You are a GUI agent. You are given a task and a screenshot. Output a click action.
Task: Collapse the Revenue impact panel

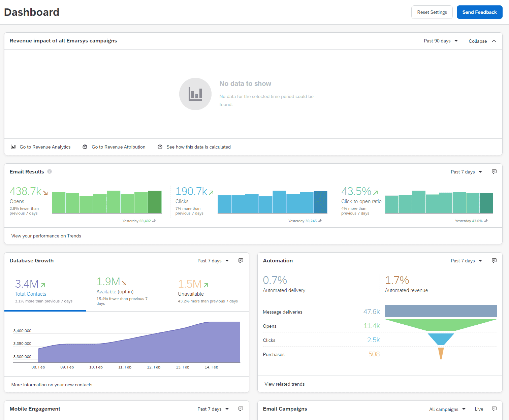point(482,41)
